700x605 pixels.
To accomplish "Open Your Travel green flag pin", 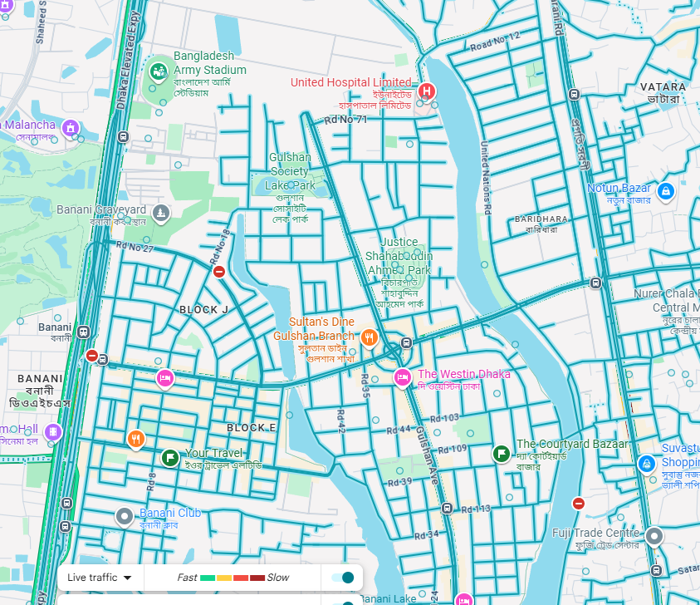I will coord(170,458).
